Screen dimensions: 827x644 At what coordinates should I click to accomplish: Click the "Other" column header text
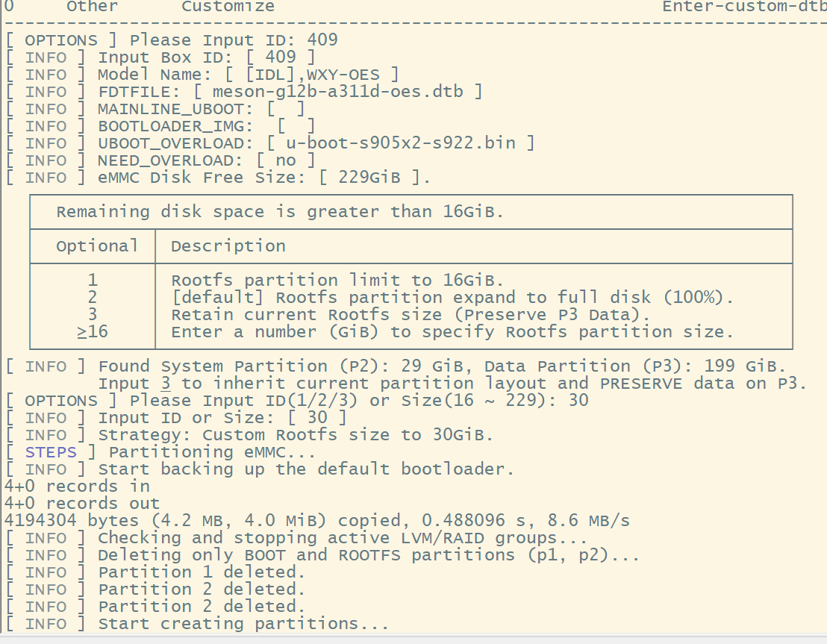tap(92, 7)
